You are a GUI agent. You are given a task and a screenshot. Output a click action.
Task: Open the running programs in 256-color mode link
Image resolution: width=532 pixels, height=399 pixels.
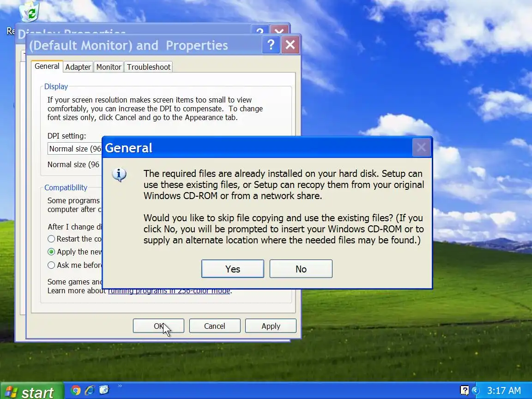pos(169,291)
